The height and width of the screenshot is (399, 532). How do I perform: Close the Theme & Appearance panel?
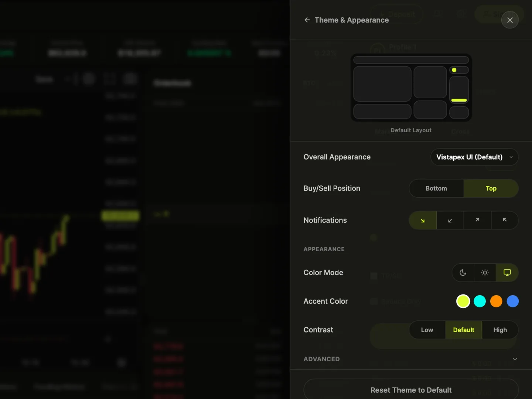pyautogui.click(x=510, y=20)
